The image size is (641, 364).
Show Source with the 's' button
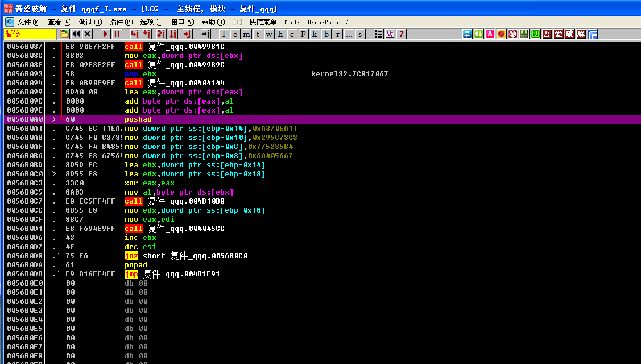360,34
